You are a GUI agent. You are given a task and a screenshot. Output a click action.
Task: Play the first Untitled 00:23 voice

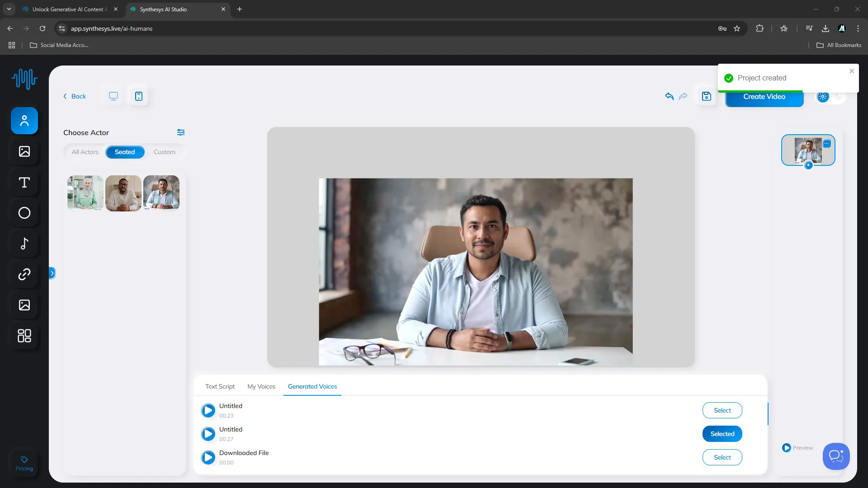(x=208, y=410)
